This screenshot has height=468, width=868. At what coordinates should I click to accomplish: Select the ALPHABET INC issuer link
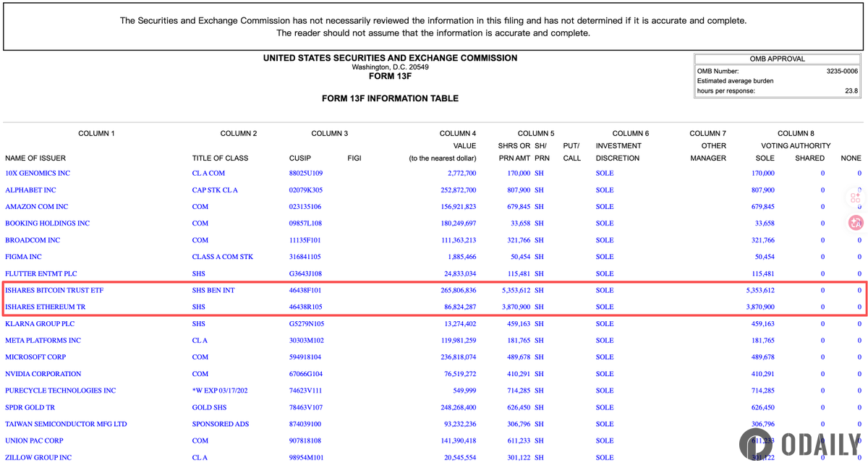click(32, 190)
